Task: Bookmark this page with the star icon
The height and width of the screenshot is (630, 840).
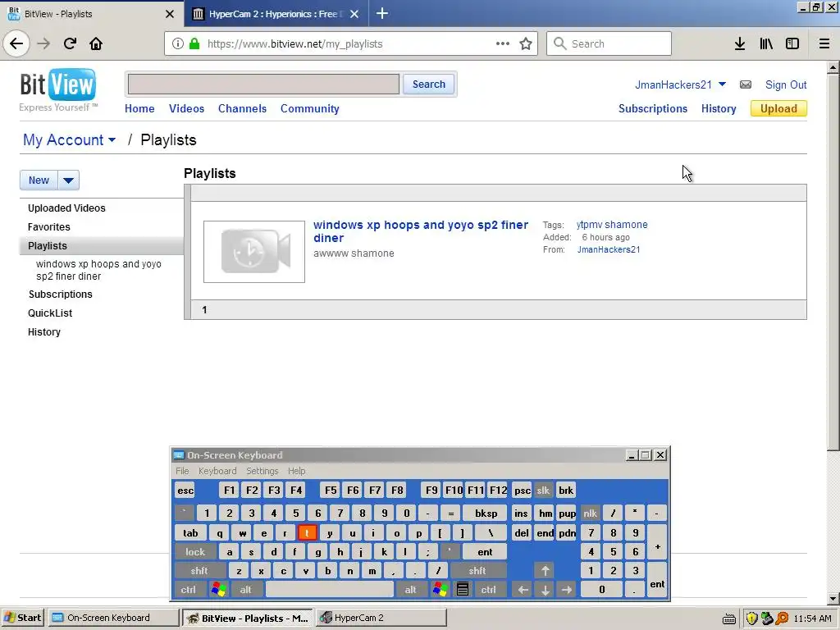Action: click(x=526, y=44)
